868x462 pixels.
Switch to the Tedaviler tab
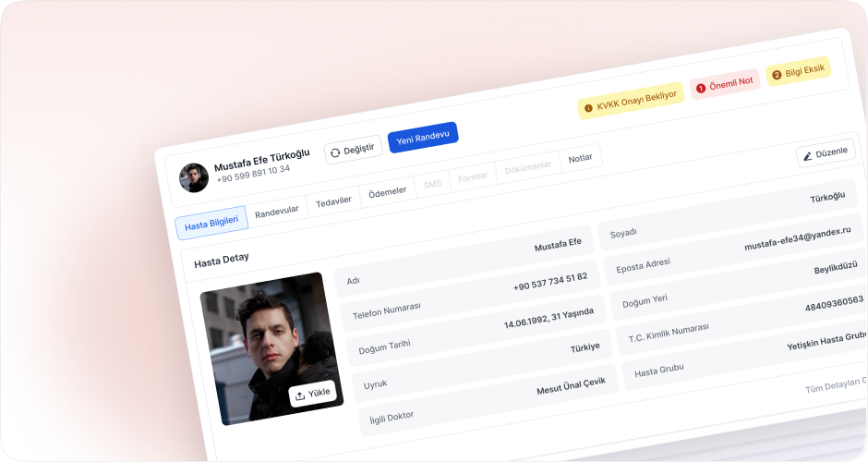[333, 202]
